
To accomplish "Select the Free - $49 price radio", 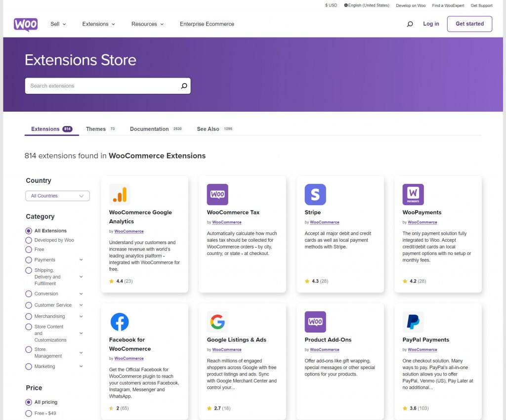I will [29, 414].
